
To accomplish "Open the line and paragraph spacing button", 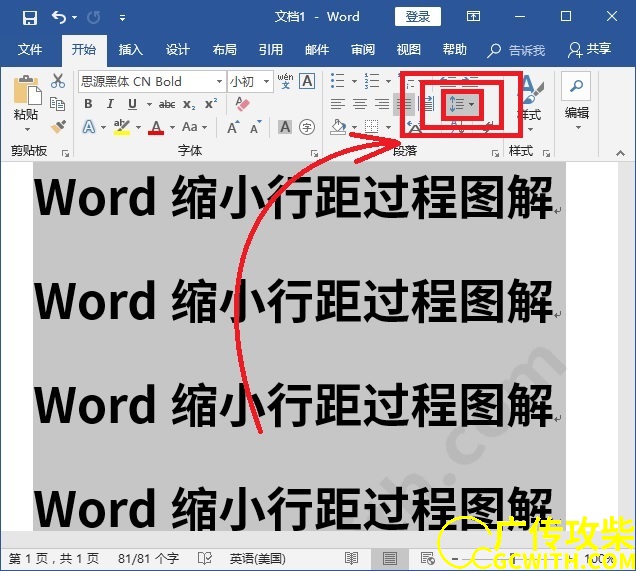I will pyautogui.click(x=461, y=104).
